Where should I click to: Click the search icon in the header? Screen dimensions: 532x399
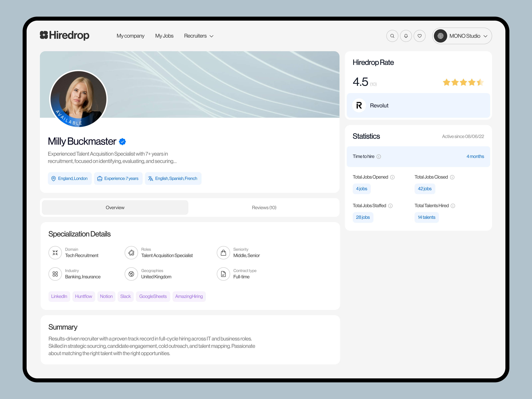coord(392,36)
